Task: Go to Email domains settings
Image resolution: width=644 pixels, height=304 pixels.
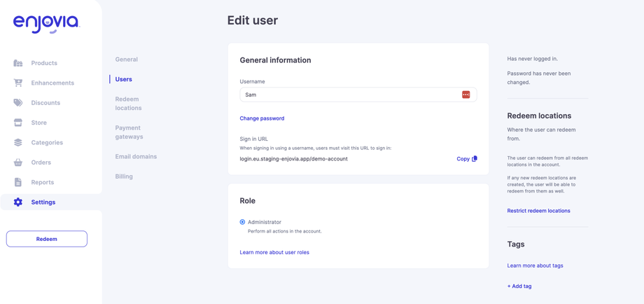Action: coord(136,157)
